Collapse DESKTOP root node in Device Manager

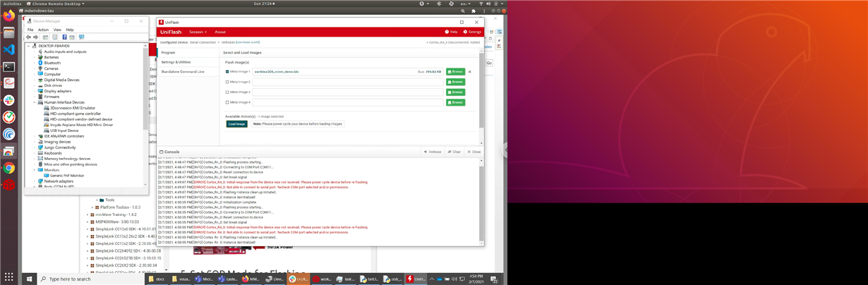tap(29, 46)
